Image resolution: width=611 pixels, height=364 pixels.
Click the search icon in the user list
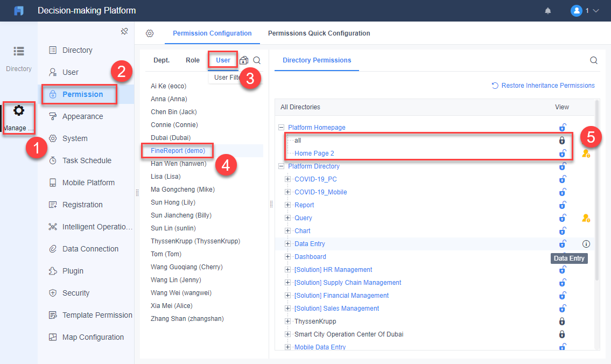click(257, 60)
